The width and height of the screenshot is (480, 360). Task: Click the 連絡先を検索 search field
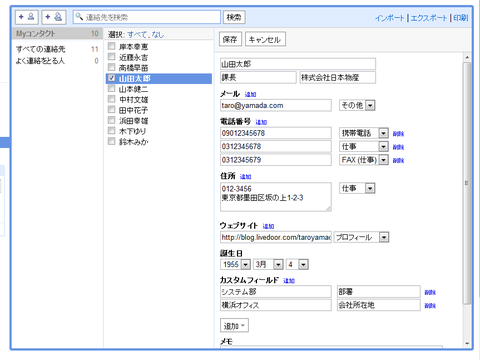point(147,17)
